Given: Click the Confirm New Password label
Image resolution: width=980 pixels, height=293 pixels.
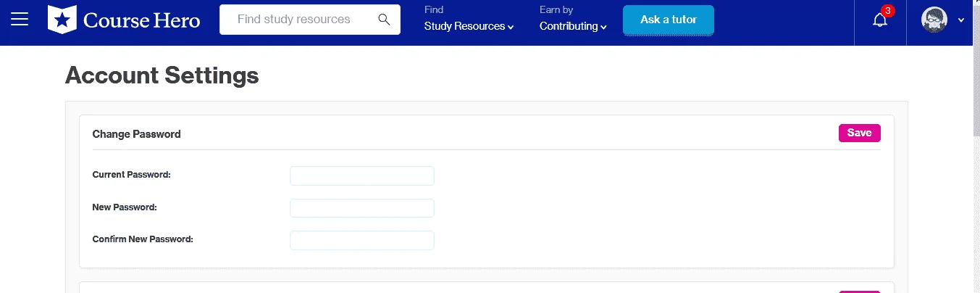Looking at the screenshot, I should [x=143, y=239].
